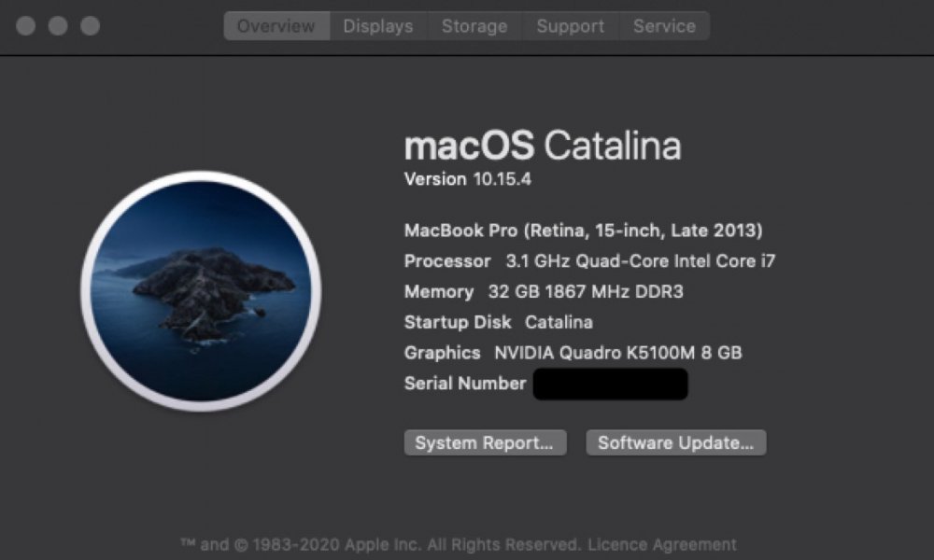Screen dimensions: 934x560
Task: Click the Graphics NVIDIA Quadro line
Action: pos(573,353)
